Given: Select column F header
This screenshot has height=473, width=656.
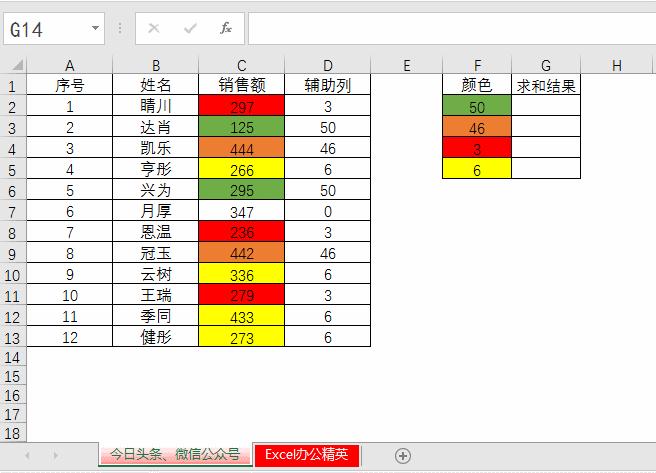Looking at the screenshot, I should click(x=477, y=65).
